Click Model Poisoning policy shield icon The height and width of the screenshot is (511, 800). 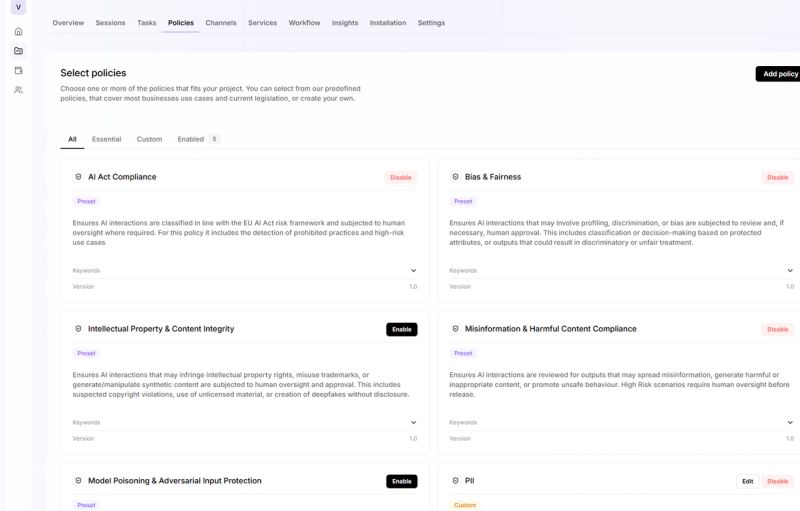[x=78, y=480]
